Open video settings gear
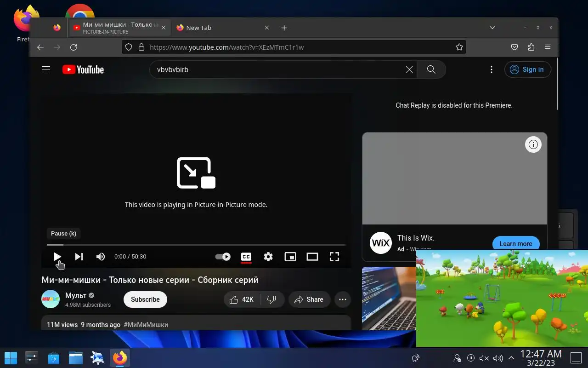The height and width of the screenshot is (368, 588). [268, 257]
